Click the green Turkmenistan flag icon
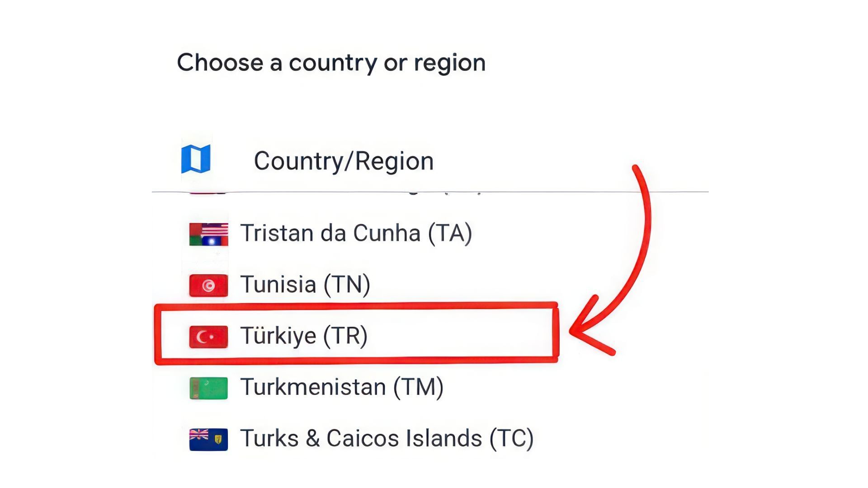This screenshot has width=868, height=488. (x=208, y=388)
